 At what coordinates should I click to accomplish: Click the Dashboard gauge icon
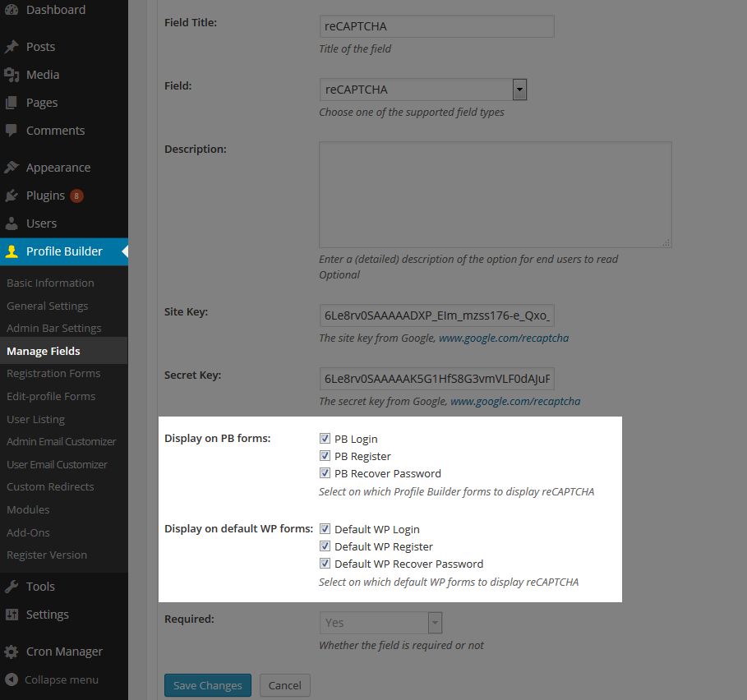pyautogui.click(x=12, y=9)
